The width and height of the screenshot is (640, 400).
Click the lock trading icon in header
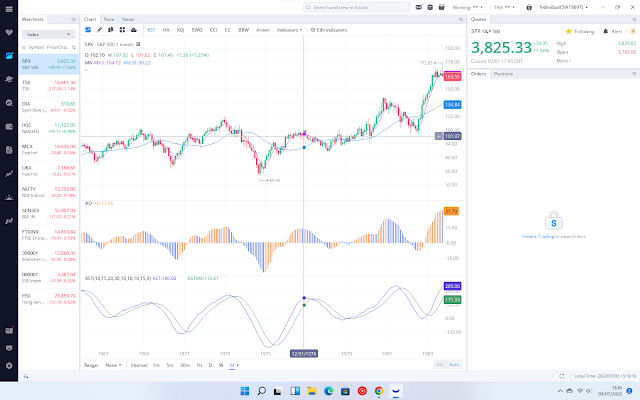point(529,7)
